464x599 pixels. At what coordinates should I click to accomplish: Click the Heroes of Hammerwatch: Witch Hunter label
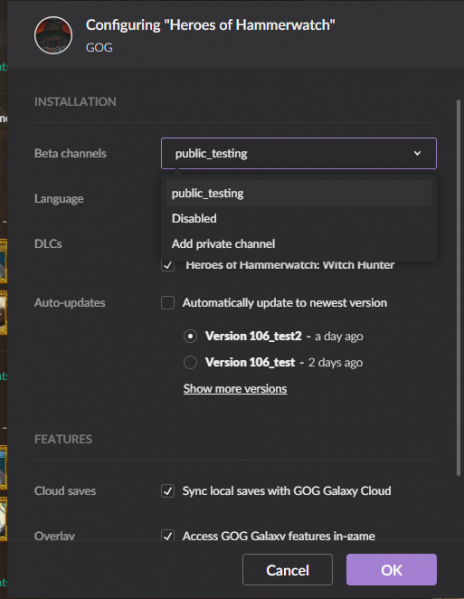pos(290,265)
